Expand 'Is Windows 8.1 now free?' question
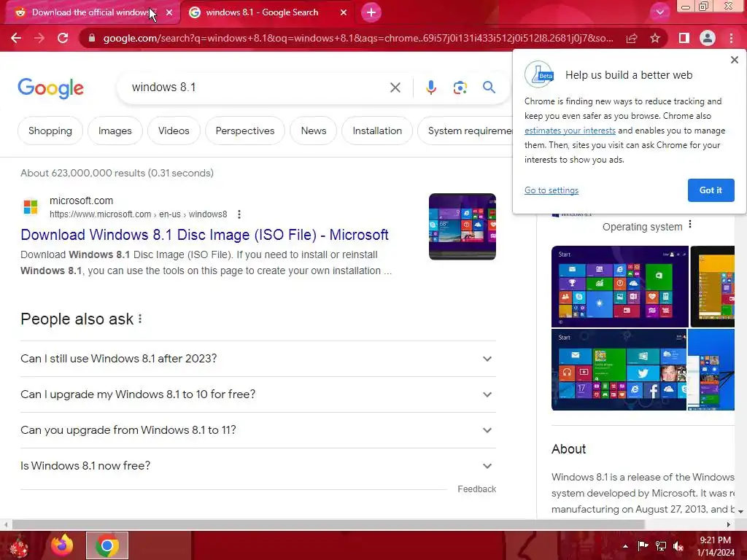 click(258, 466)
